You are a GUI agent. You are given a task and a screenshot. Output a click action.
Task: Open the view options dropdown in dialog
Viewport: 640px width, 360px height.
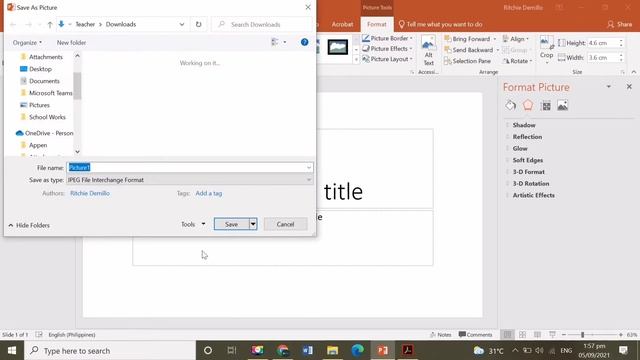[x=285, y=42]
